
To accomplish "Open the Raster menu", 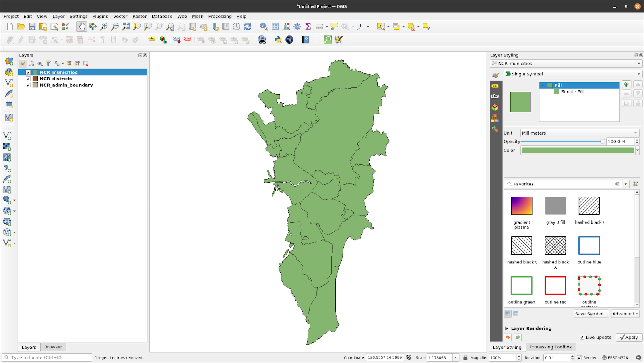I will tap(139, 16).
